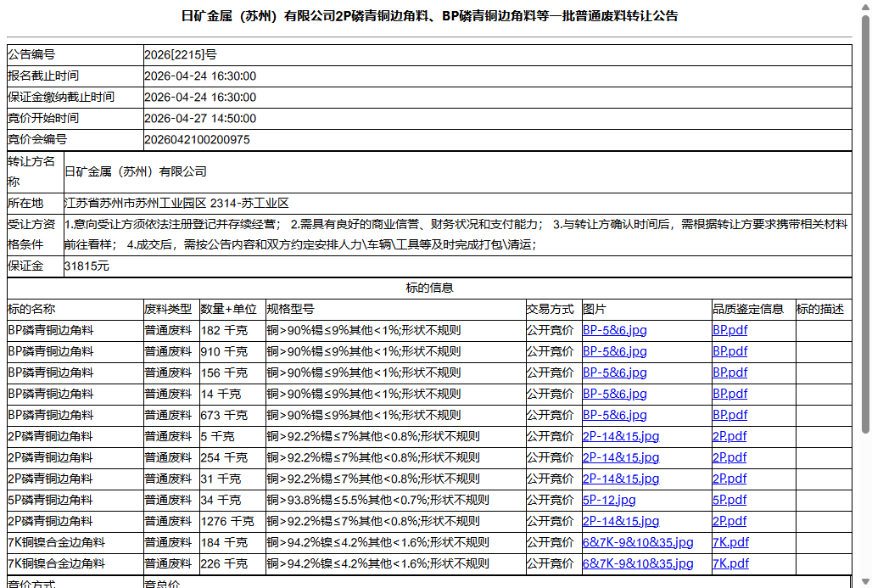Open BP-5&6.jpg link in 182 千克 row
872x588 pixels.
614,330
